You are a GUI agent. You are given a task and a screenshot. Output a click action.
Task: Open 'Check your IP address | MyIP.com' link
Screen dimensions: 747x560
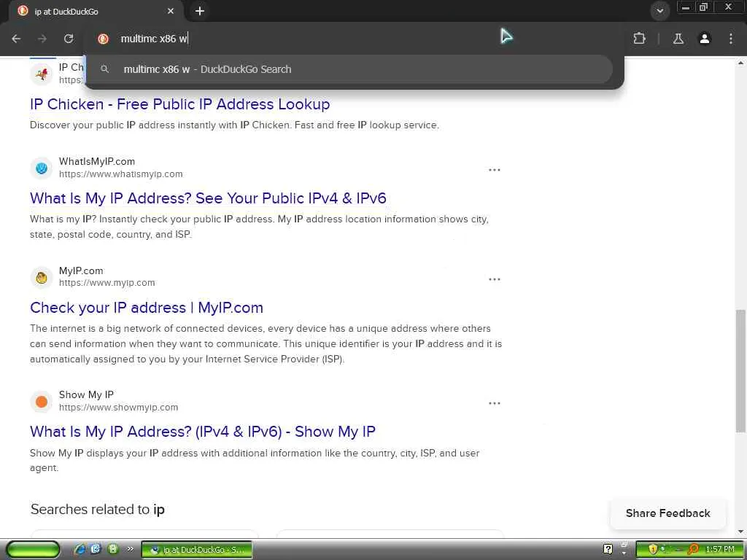[146, 308]
